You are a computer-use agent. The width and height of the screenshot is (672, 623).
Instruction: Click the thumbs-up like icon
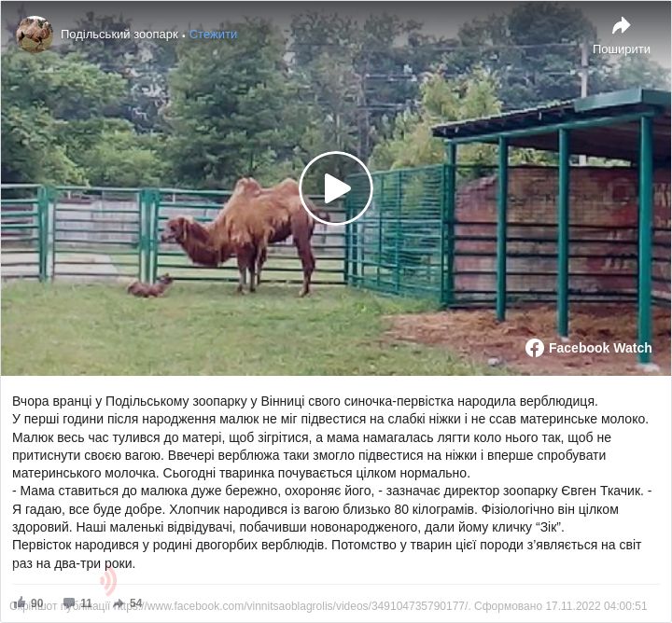pos(20,602)
